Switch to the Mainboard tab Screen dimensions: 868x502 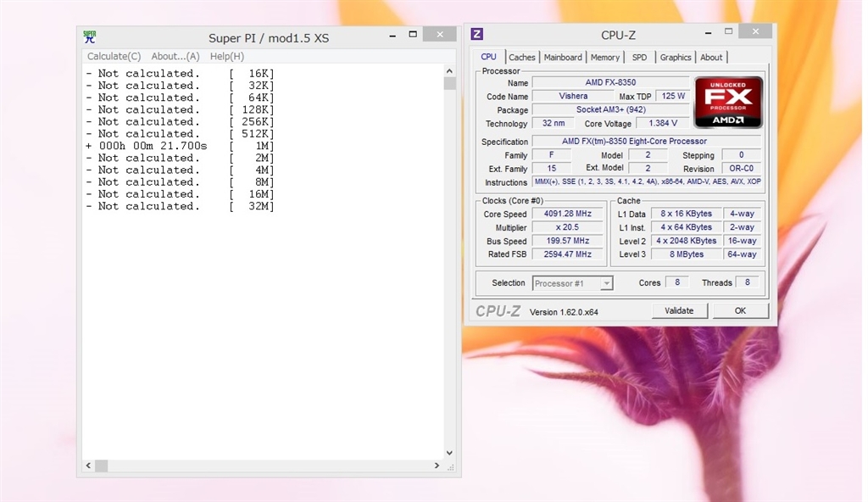[x=563, y=58]
